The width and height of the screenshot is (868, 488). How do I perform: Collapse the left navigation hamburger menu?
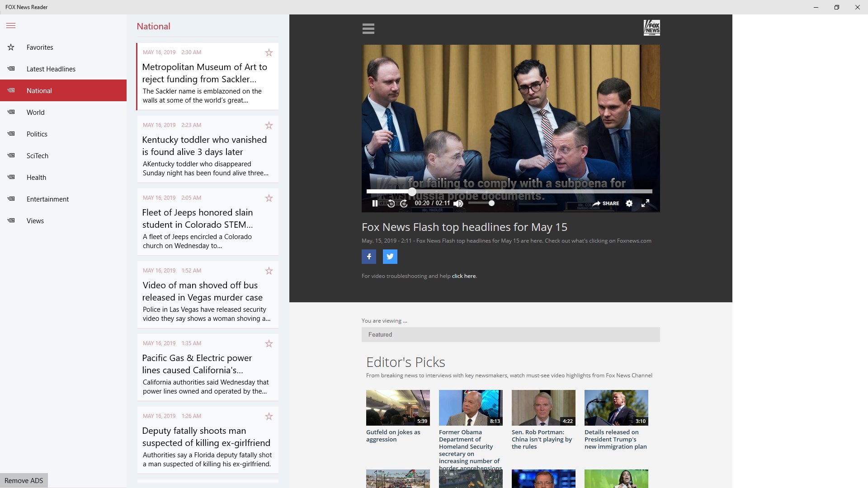click(x=11, y=26)
